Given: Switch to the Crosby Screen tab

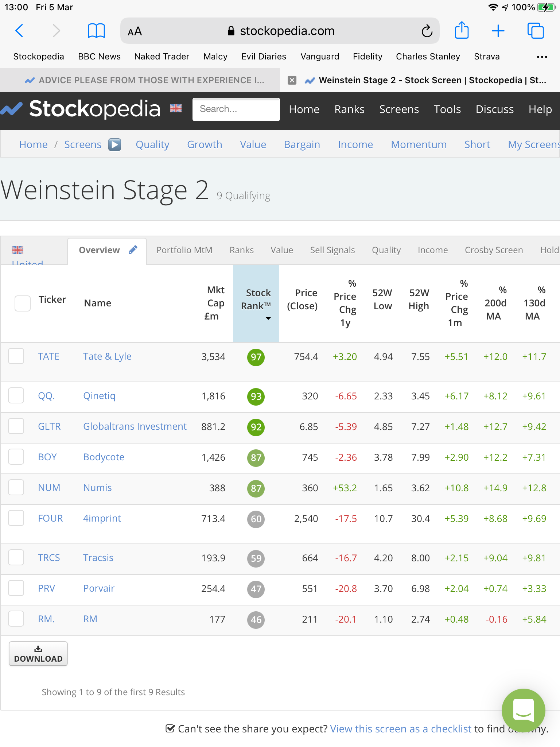Looking at the screenshot, I should click(x=494, y=250).
